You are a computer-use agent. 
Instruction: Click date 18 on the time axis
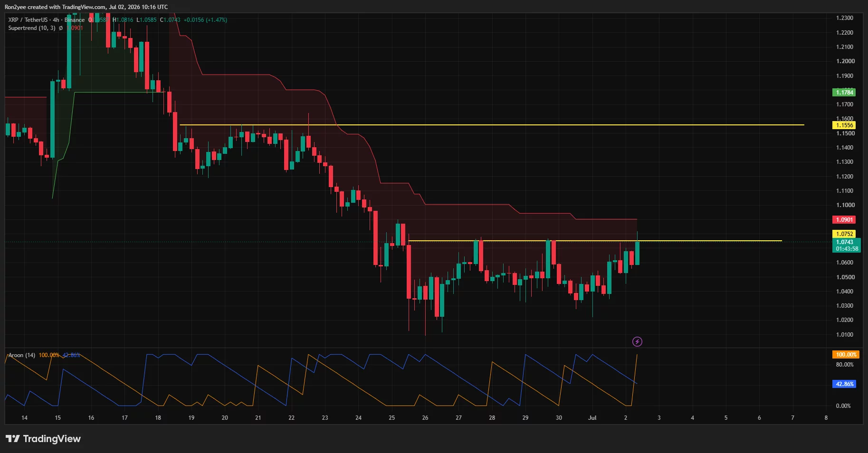pos(158,418)
